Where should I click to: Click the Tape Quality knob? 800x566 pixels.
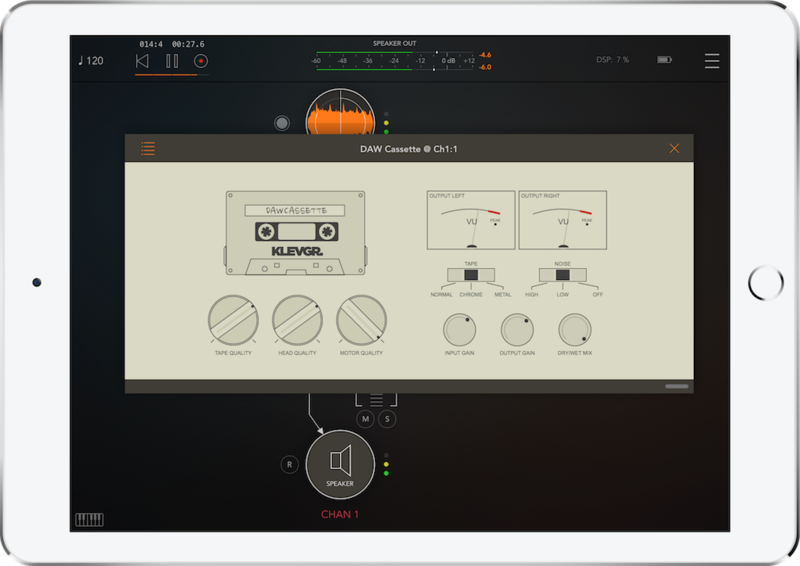(233, 320)
